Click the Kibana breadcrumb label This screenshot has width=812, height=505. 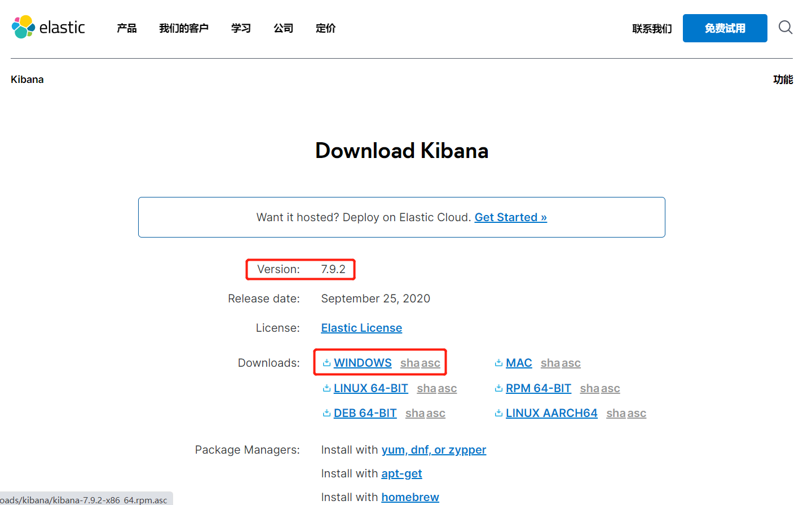point(27,80)
